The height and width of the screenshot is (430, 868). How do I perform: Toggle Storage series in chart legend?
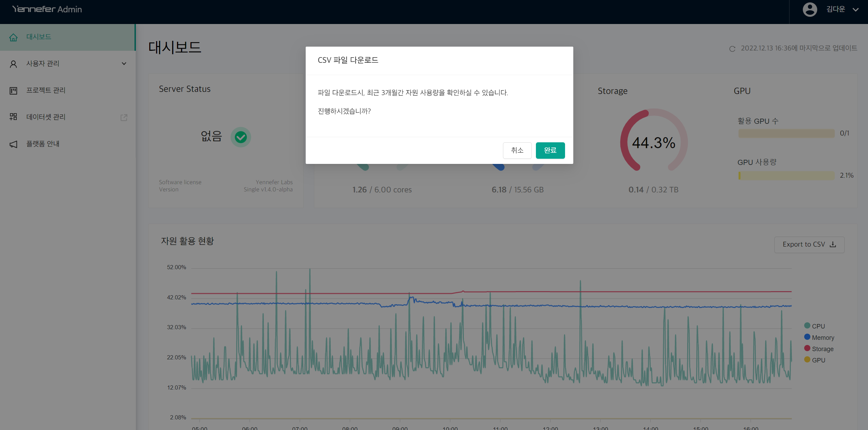(819, 349)
